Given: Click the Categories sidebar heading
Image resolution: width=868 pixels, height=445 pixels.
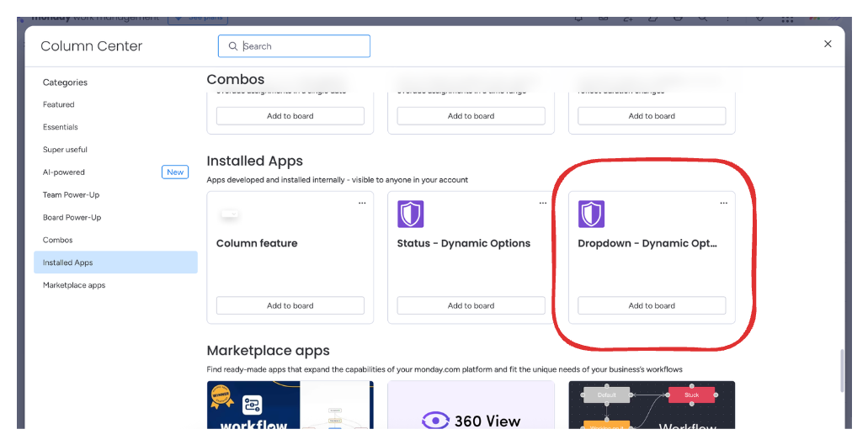Looking at the screenshot, I should pyautogui.click(x=65, y=82).
